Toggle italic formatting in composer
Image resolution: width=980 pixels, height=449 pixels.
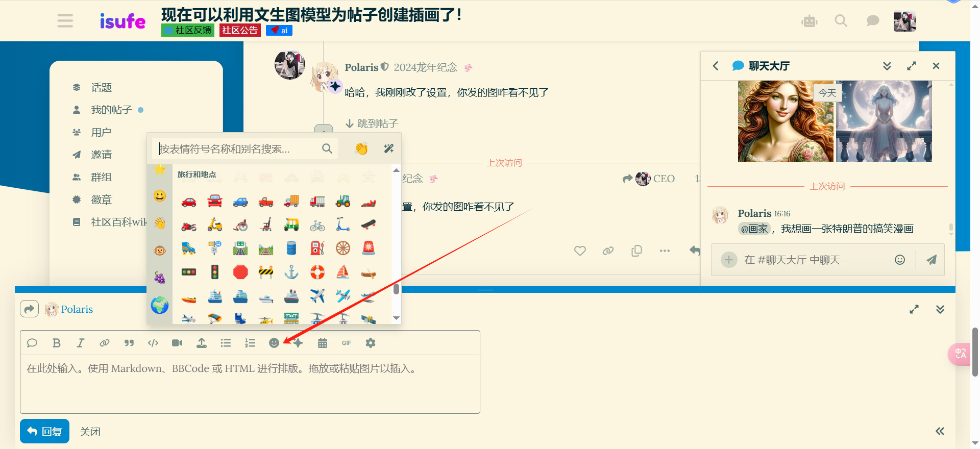click(x=81, y=343)
